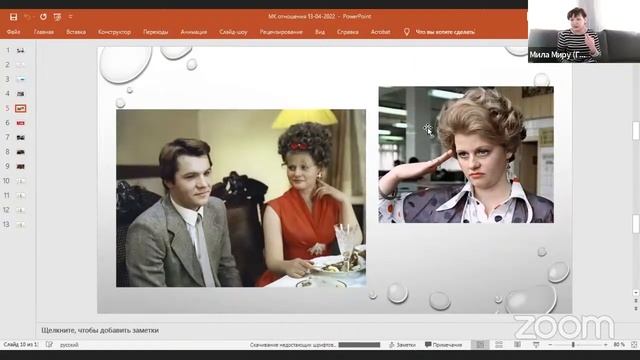Select slide 4 thumbnail
The width and height of the screenshot is (640, 360).
pyautogui.click(x=20, y=94)
